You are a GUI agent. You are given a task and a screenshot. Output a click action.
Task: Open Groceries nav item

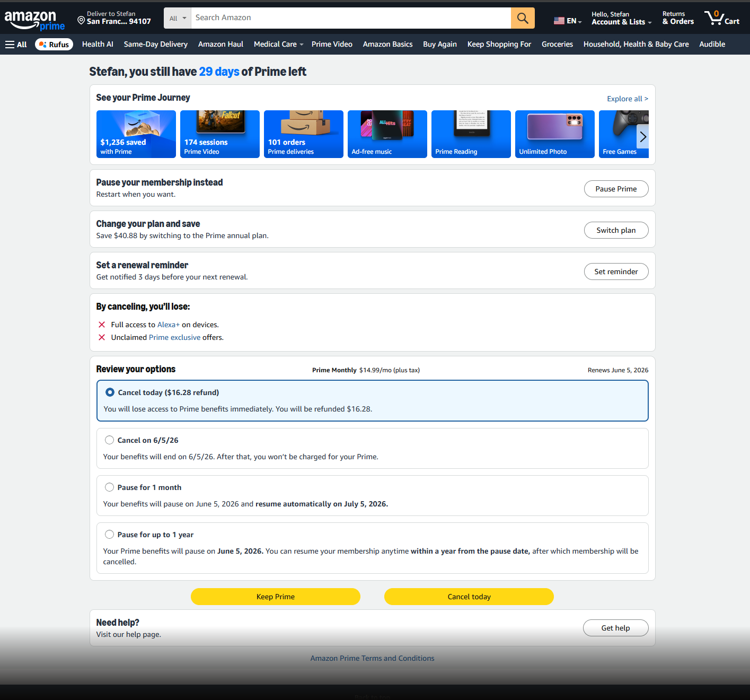click(x=557, y=45)
